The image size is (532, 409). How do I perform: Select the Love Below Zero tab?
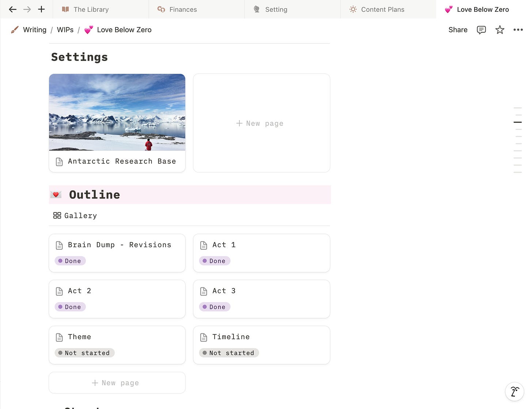pyautogui.click(x=484, y=10)
